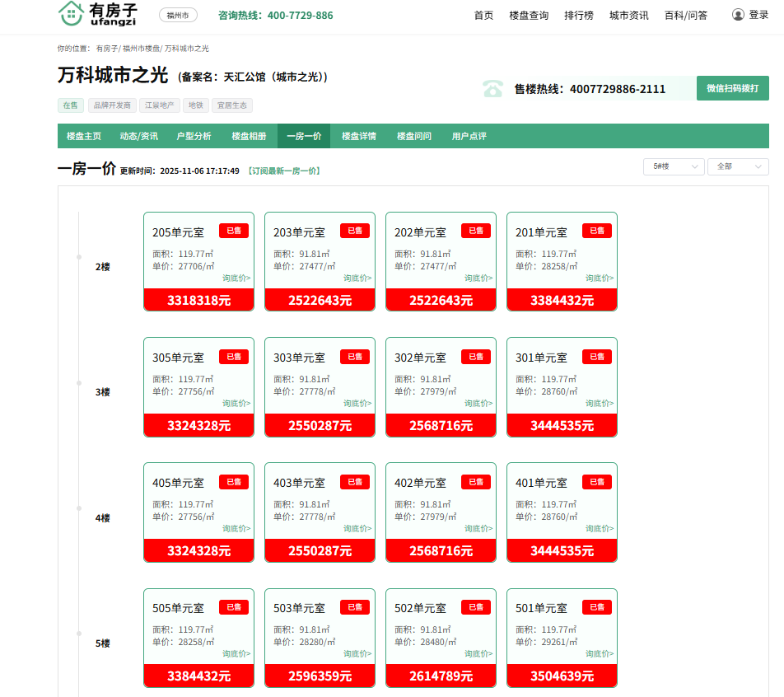Viewport: 784px width, 697px height.
Task: Open the 福州市 city selector
Action: pyautogui.click(x=177, y=15)
